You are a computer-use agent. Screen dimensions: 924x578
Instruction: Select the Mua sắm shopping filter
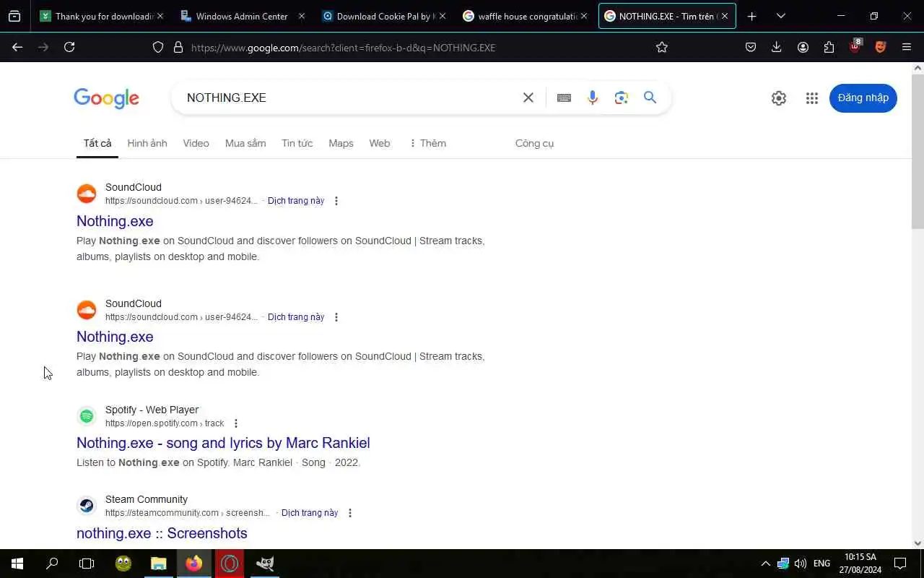pyautogui.click(x=245, y=143)
